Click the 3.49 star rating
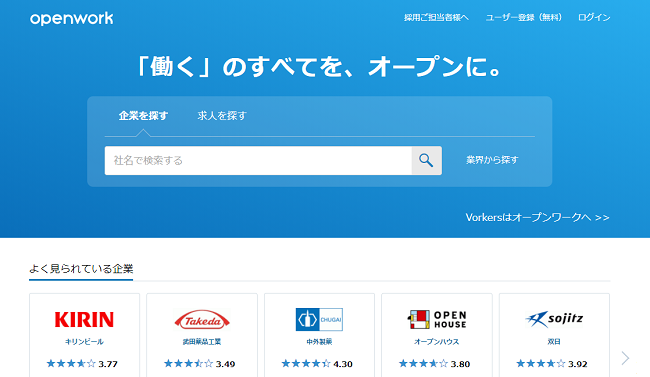The image size is (650, 377). tap(200, 364)
